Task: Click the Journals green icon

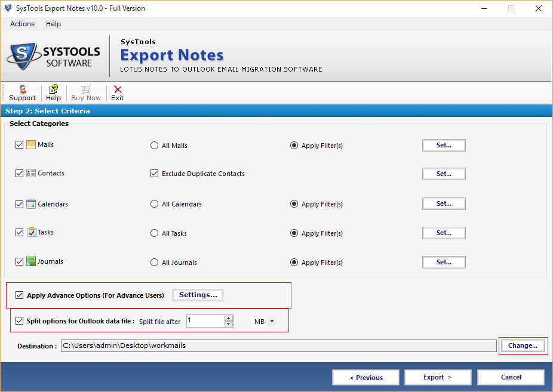Action: [31, 261]
